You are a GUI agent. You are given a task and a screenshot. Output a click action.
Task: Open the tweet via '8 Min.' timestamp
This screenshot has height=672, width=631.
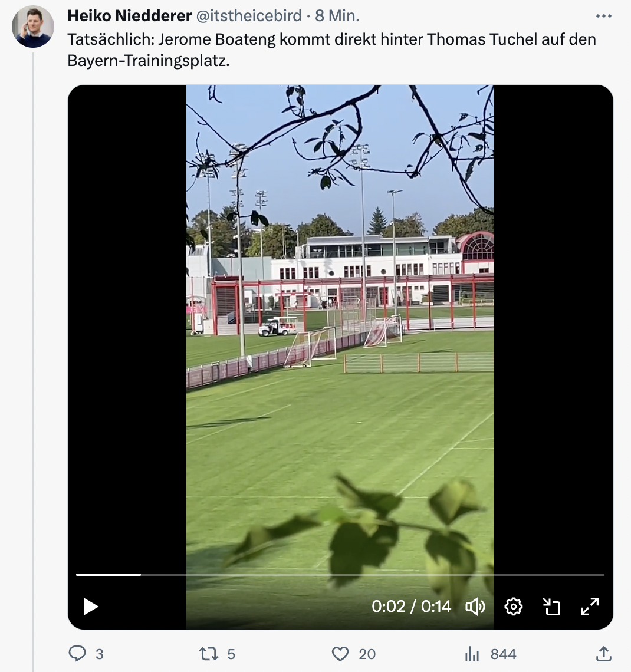pyautogui.click(x=337, y=16)
